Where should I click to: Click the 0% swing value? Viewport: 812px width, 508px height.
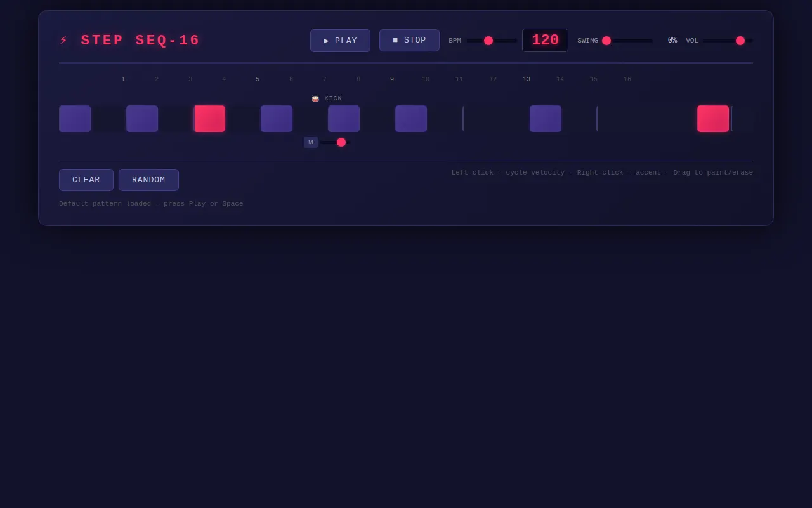pos(672,41)
